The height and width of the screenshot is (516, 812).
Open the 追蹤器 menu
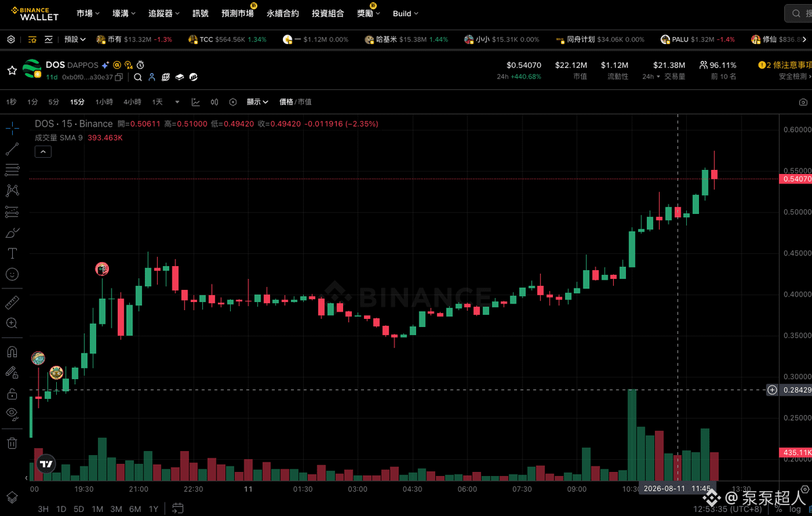tap(164, 14)
